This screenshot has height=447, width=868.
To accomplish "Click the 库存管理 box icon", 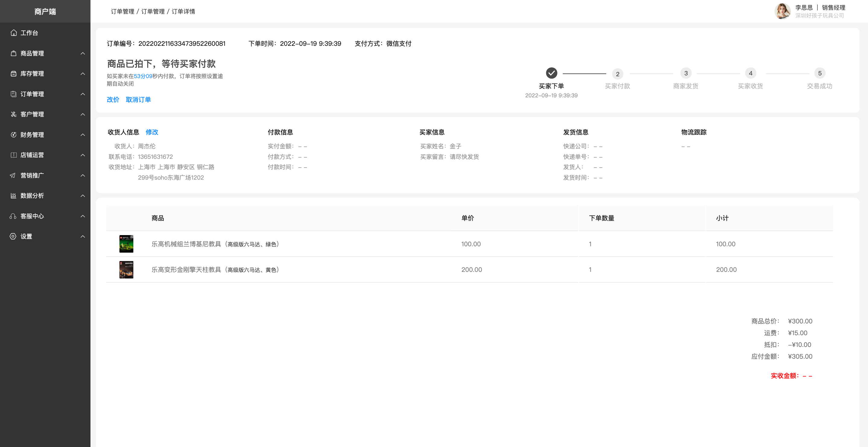I will tap(14, 74).
